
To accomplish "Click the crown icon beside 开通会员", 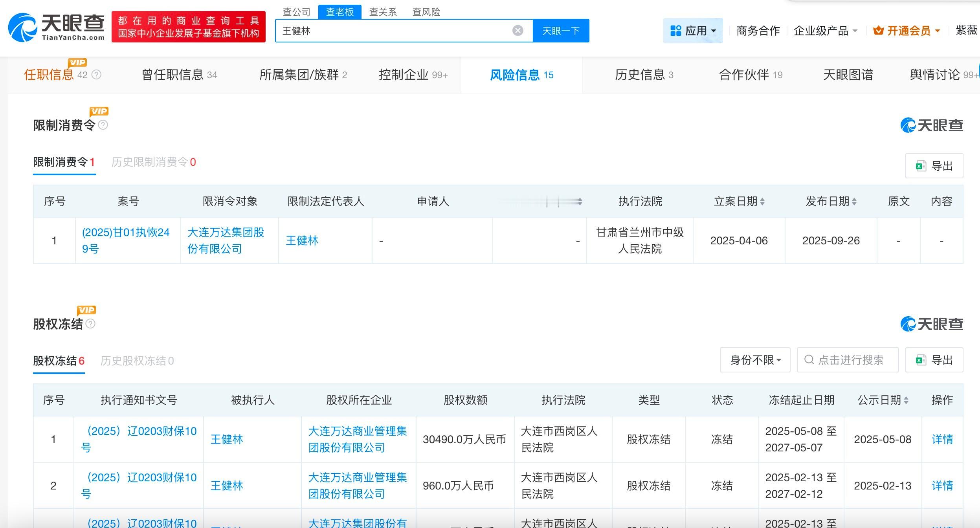I will click(x=878, y=31).
